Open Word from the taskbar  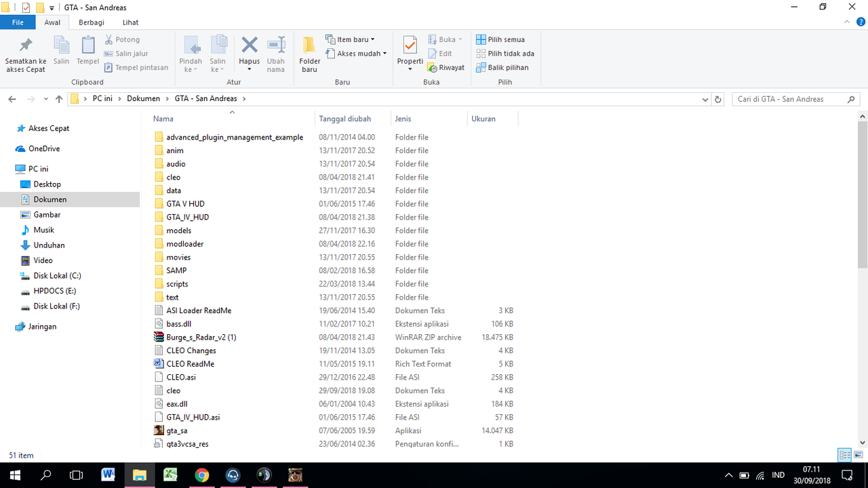coord(108,474)
